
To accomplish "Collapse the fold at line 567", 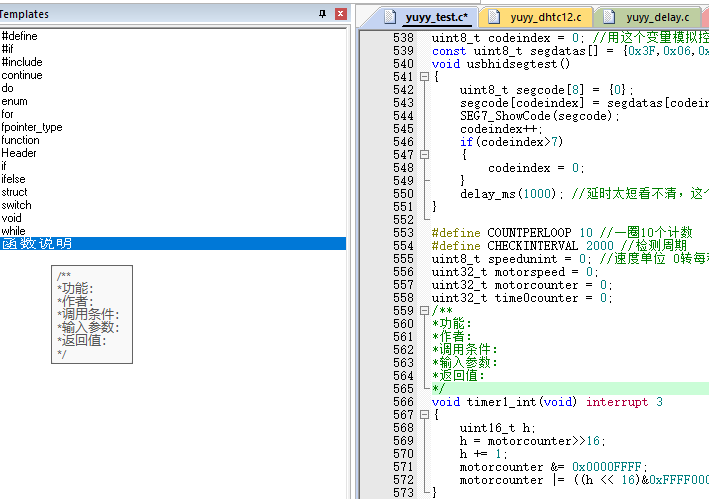I will 424,415.
